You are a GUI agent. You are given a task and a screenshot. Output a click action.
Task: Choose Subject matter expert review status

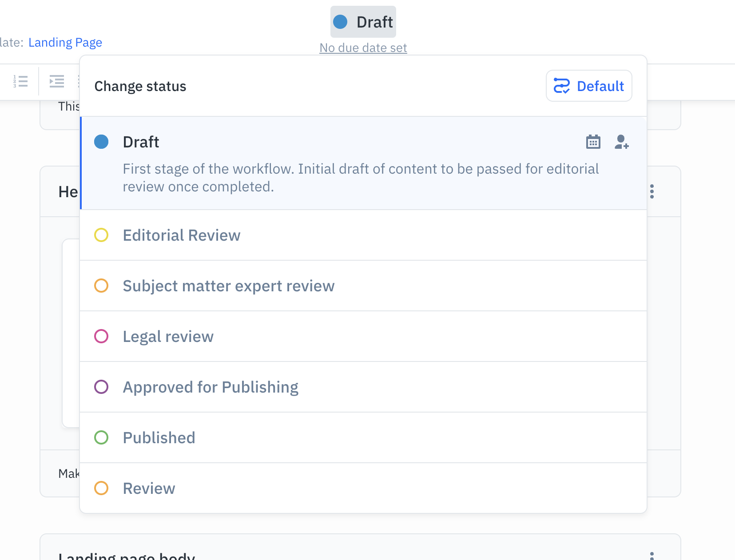coord(229,286)
